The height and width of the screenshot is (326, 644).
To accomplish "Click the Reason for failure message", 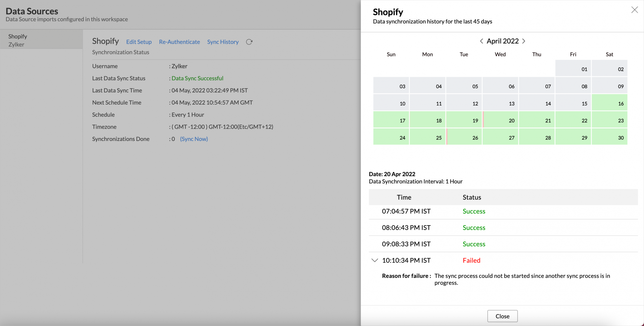I will click(x=522, y=279).
